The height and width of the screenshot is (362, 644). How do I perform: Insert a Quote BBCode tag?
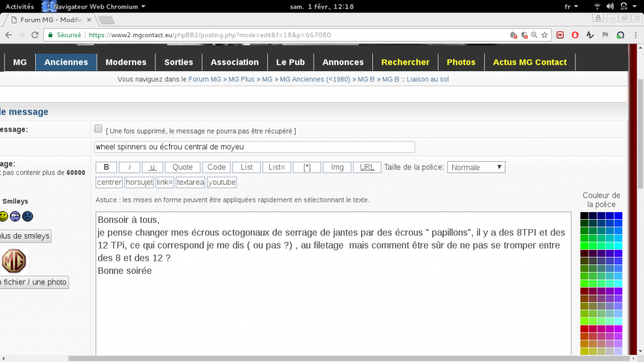click(182, 167)
